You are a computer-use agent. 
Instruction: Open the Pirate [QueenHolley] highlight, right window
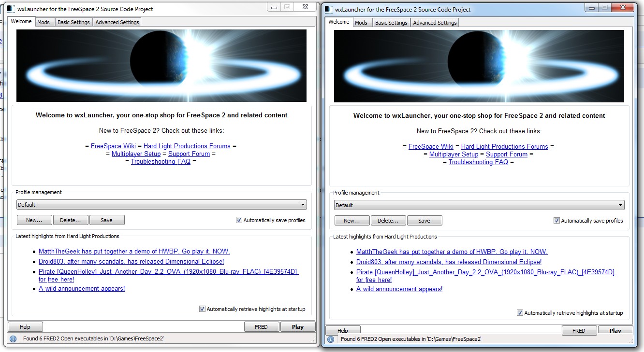486,276
